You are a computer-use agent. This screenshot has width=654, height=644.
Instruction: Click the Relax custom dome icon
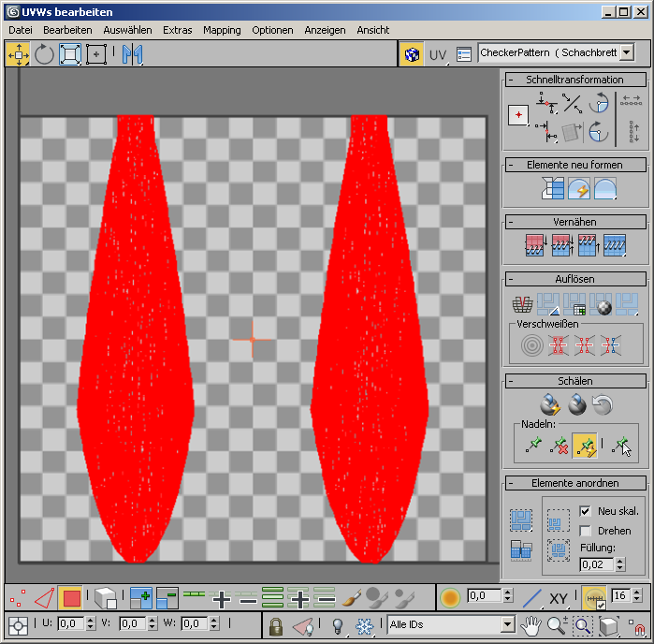coord(605,188)
